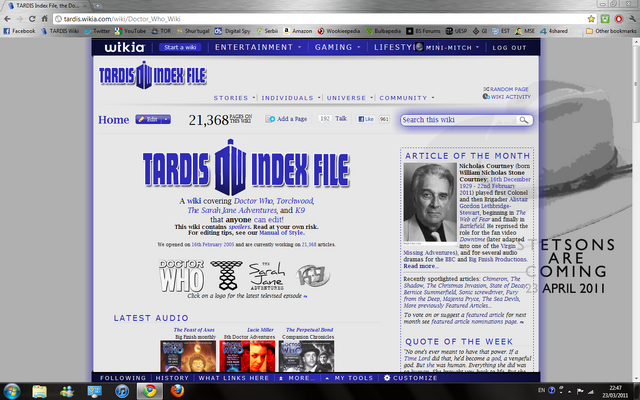
Task: Click the Sarah Jane Adventures logo
Action: pyautogui.click(x=267, y=276)
